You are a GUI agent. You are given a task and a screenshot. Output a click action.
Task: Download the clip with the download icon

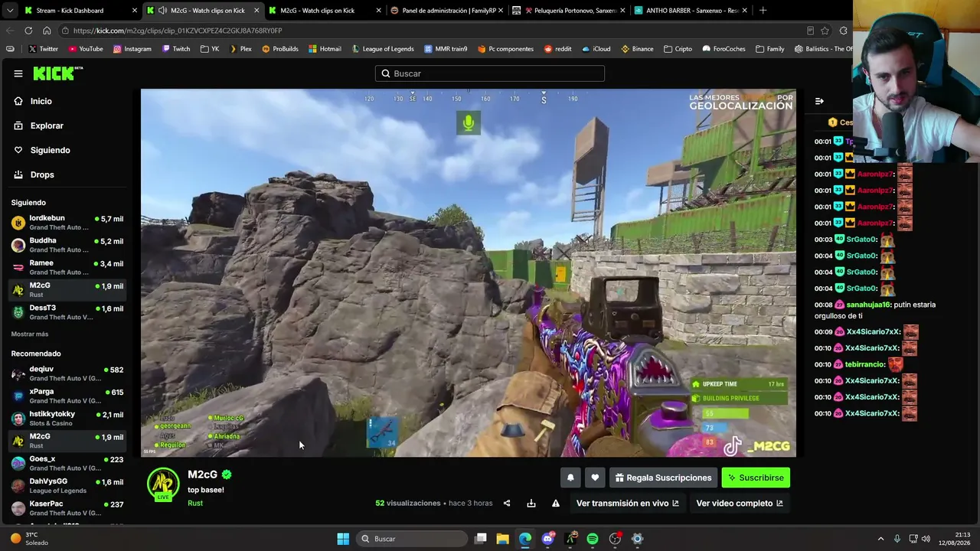coord(531,504)
